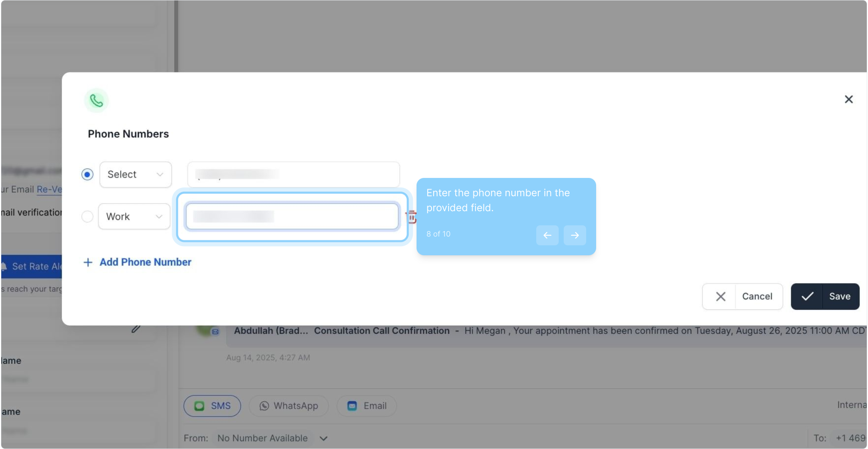Click the pencil edit icon in left panel
Viewport: 868px width, 449px height.
click(x=136, y=329)
